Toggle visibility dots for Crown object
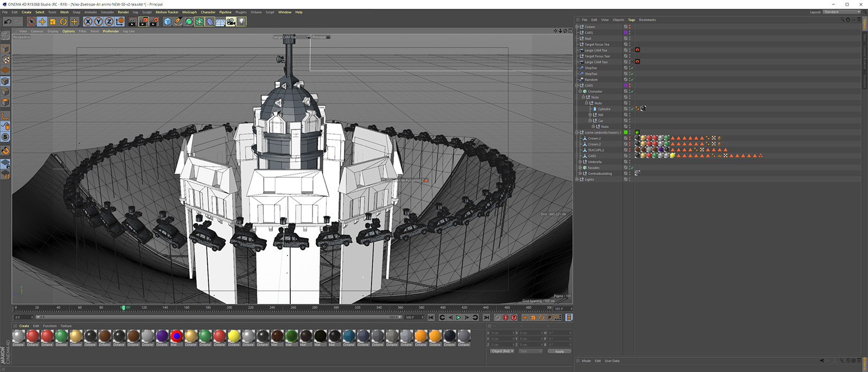868x372 pixels. pyautogui.click(x=629, y=27)
